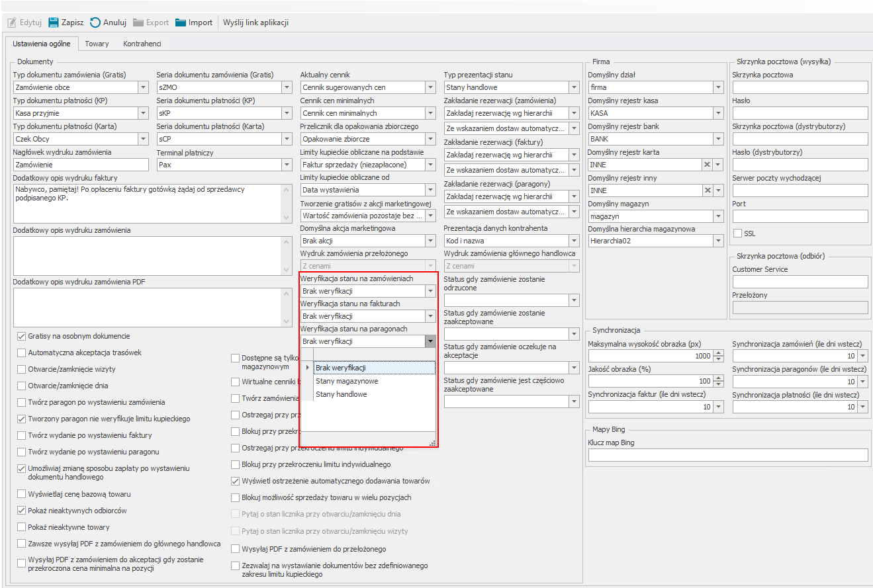Uncheck Gratisy na osobnym dokumencie

click(22, 336)
